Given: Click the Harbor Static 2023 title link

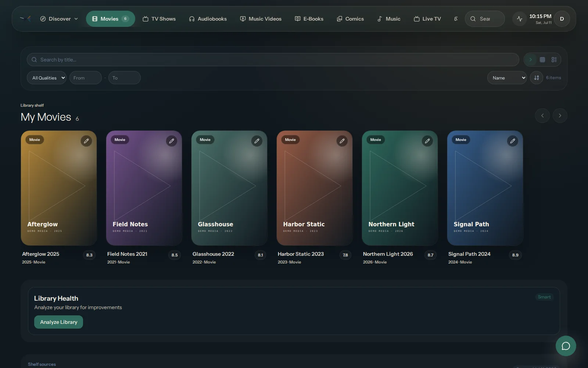Looking at the screenshot, I should [x=301, y=254].
